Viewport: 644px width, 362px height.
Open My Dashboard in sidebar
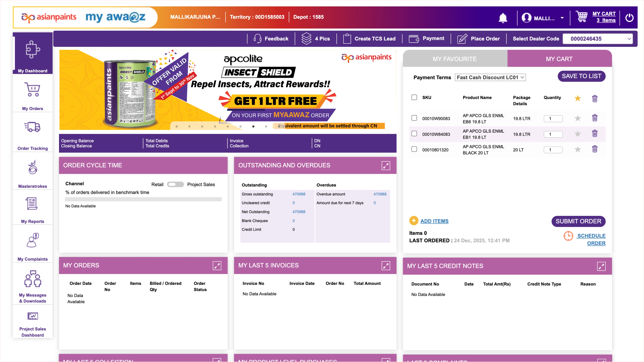tap(33, 53)
